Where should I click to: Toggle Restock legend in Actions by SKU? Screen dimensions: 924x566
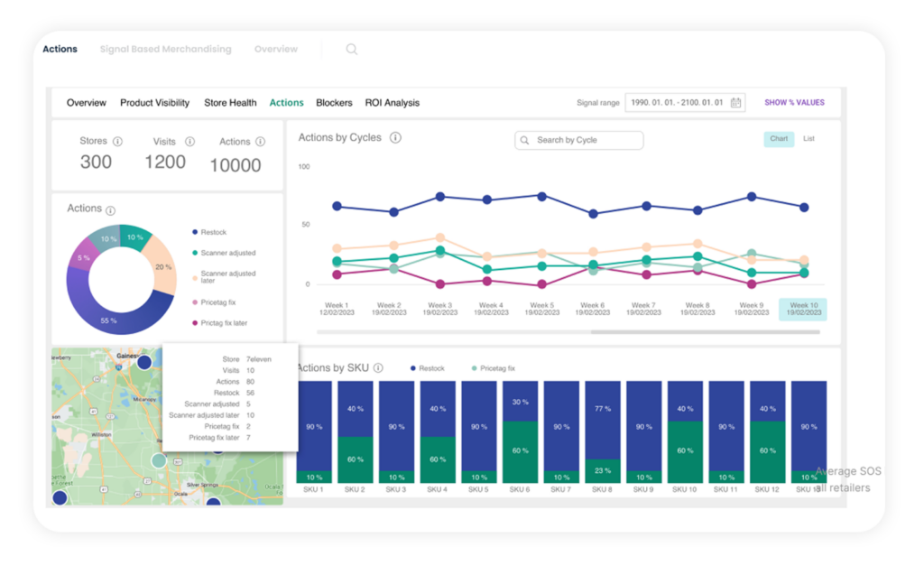[x=427, y=368]
